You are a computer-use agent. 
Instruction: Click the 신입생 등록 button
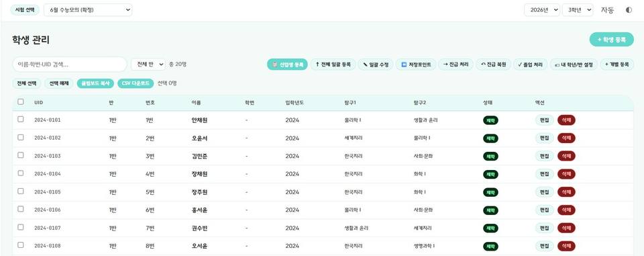point(287,65)
